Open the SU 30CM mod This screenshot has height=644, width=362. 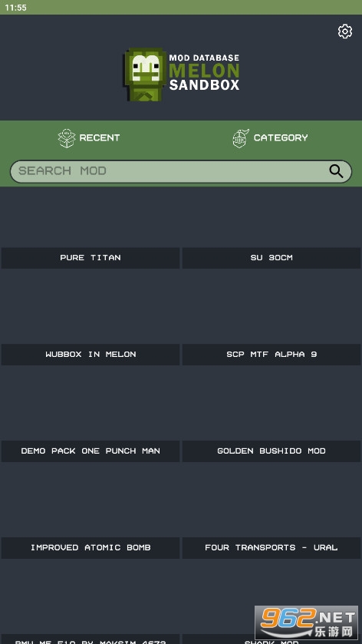(x=271, y=258)
